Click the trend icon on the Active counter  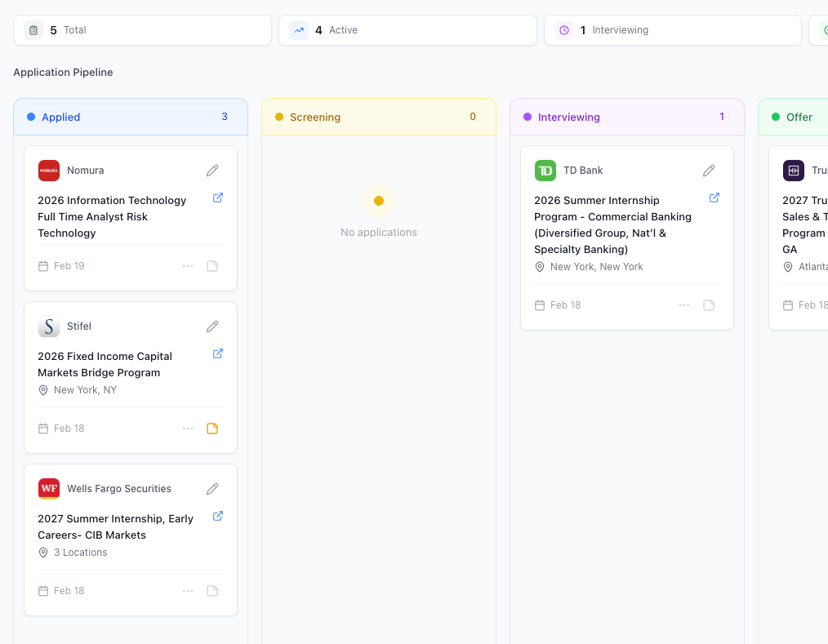click(298, 29)
